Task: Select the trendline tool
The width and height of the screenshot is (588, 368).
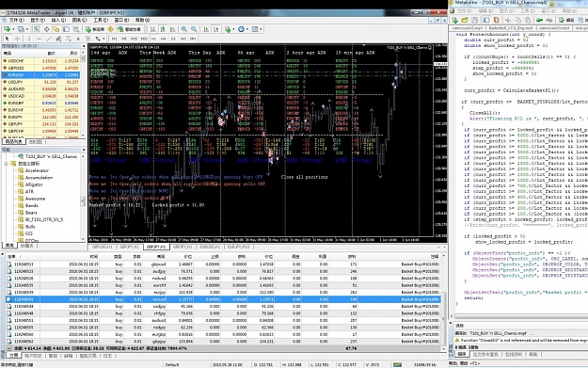Action: pyautogui.click(x=49, y=39)
